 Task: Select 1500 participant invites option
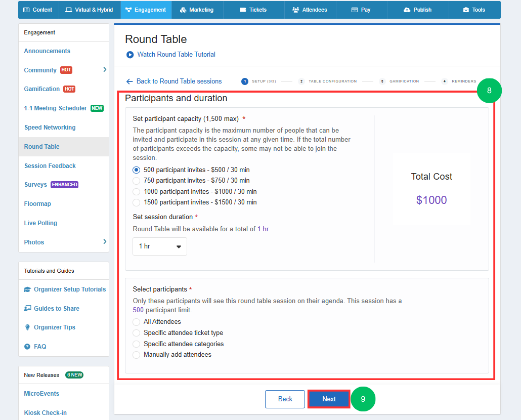pos(136,202)
